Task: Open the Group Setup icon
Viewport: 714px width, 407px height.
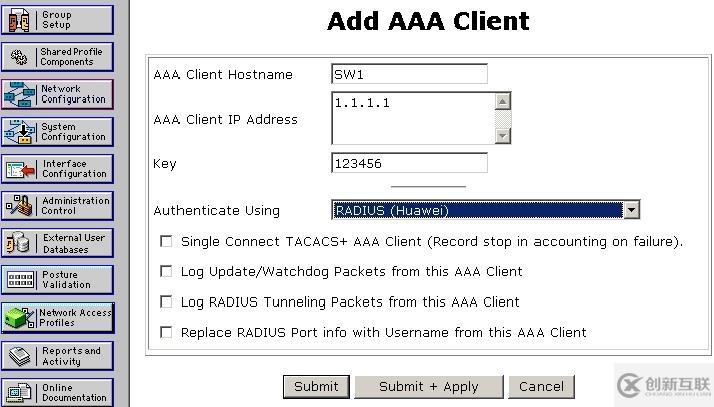Action: click(x=20, y=20)
